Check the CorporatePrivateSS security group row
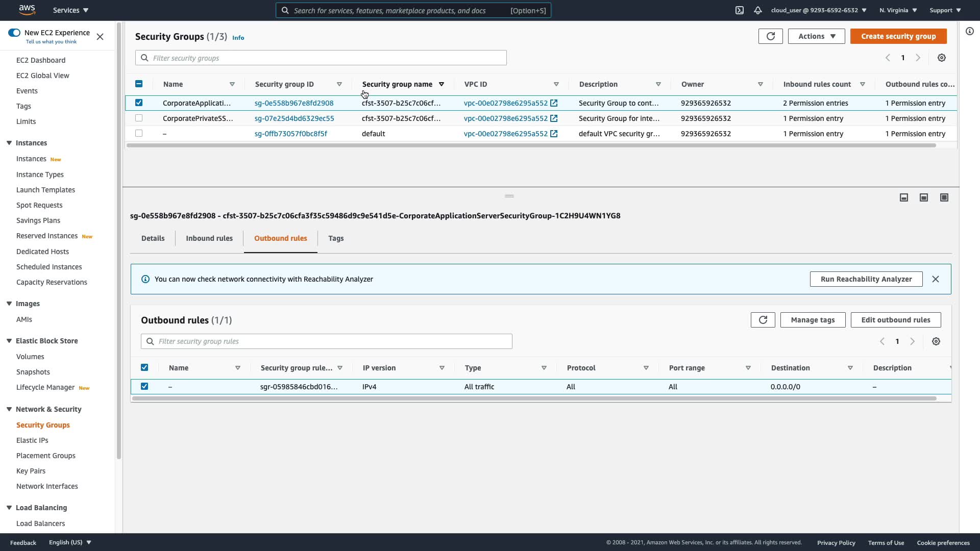Image resolution: width=980 pixels, height=551 pixels. (139, 118)
